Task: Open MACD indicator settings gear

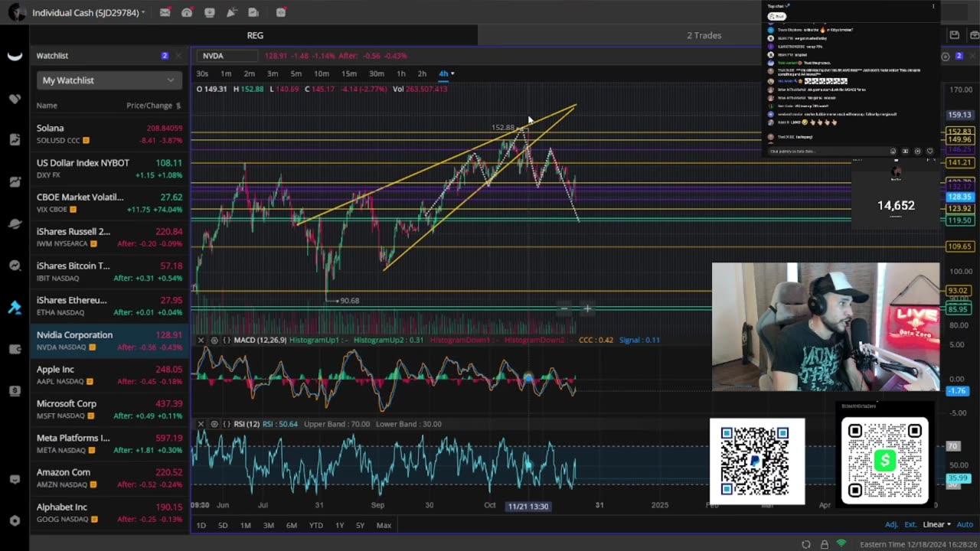Action: [x=214, y=340]
